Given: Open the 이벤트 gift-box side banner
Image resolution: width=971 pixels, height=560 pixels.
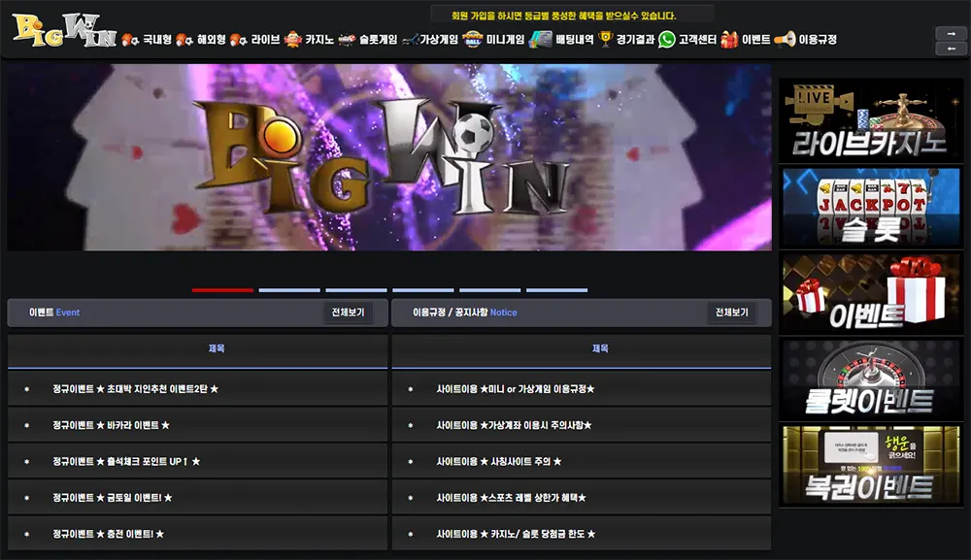Looking at the screenshot, I should pyautogui.click(x=871, y=294).
